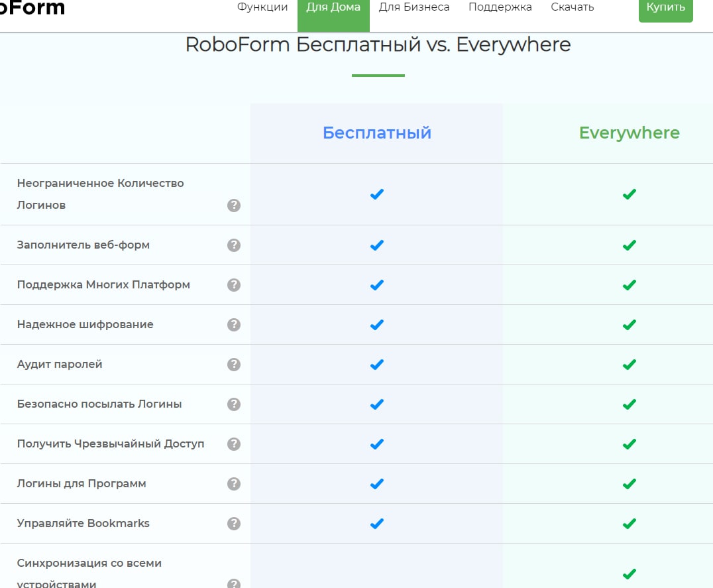Click the Заполнитель веб-форм label

pos(83,245)
